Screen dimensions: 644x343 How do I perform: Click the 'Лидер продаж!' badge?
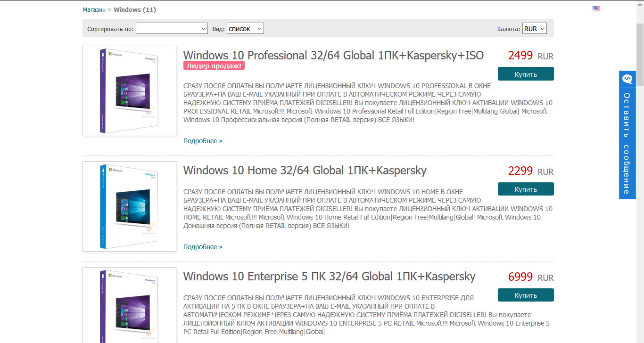tap(214, 65)
